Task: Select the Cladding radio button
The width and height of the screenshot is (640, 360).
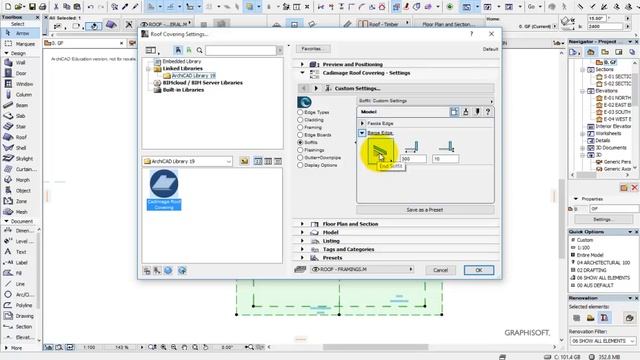Action: [x=300, y=120]
